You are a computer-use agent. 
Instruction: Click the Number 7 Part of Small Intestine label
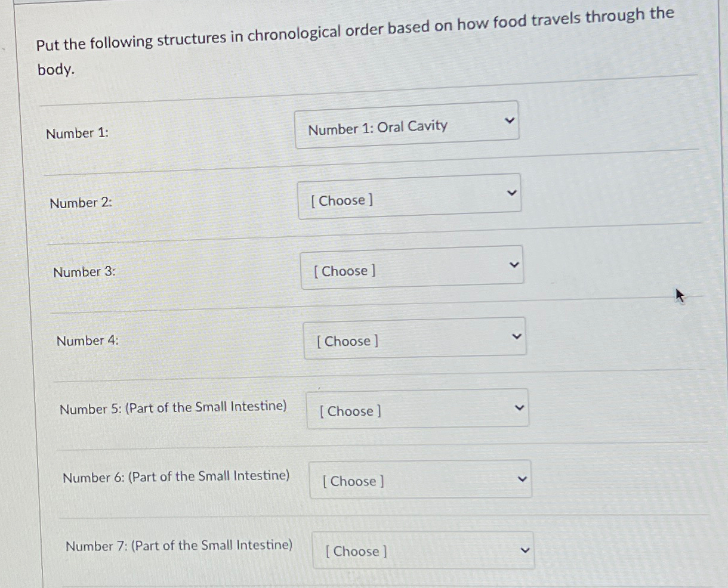click(180, 545)
